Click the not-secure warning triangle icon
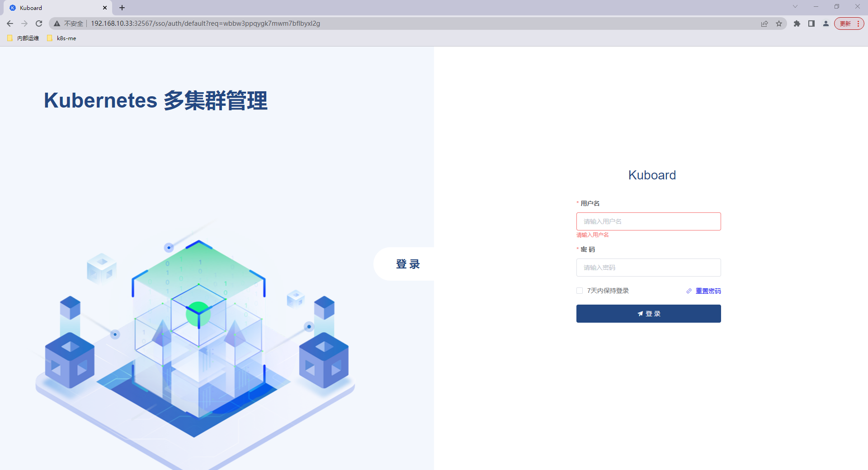 coord(57,23)
